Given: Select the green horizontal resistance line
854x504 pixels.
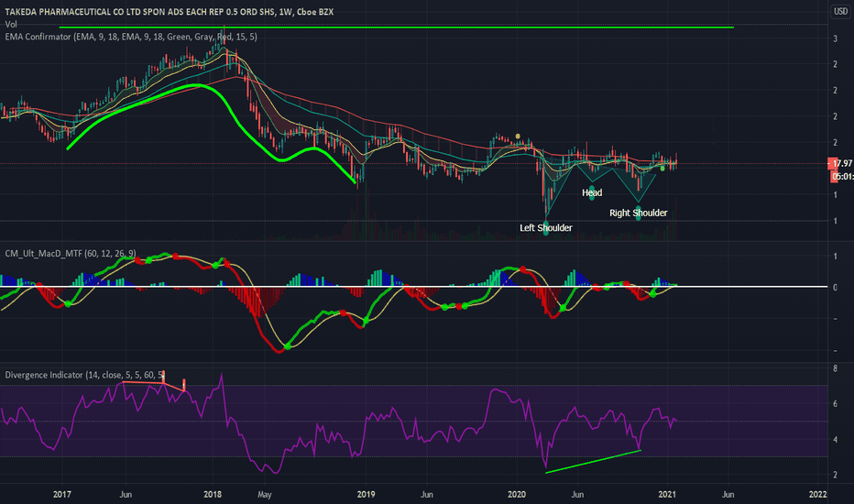Looking at the screenshot, I should 396,27.
